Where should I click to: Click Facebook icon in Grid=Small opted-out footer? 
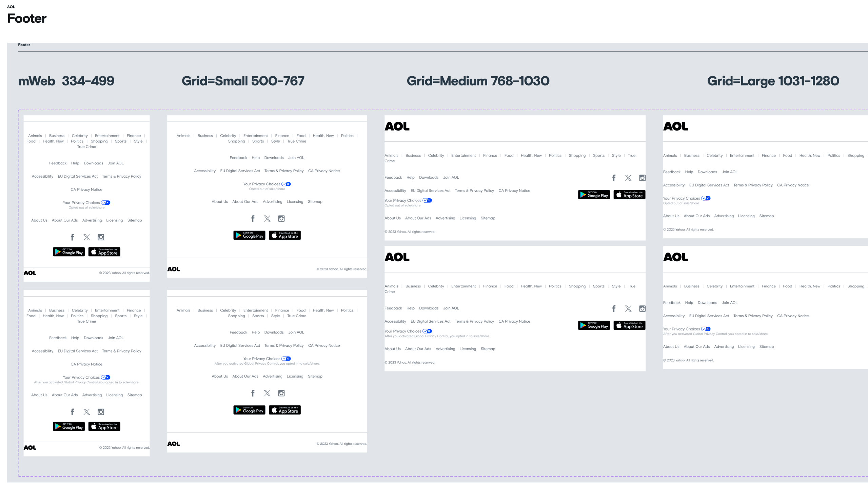click(253, 219)
